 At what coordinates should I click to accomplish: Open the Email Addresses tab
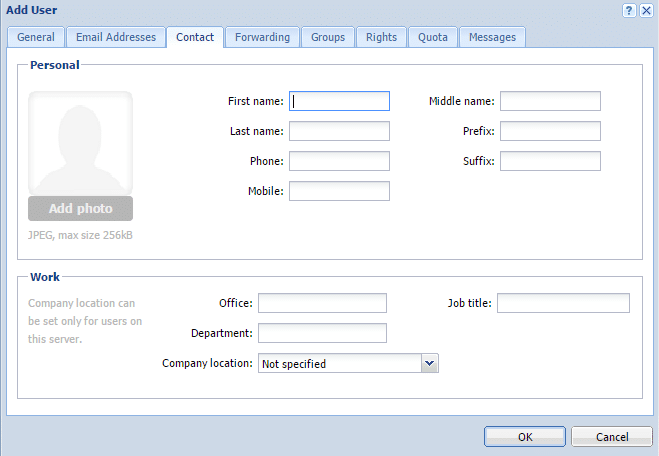[x=116, y=37]
